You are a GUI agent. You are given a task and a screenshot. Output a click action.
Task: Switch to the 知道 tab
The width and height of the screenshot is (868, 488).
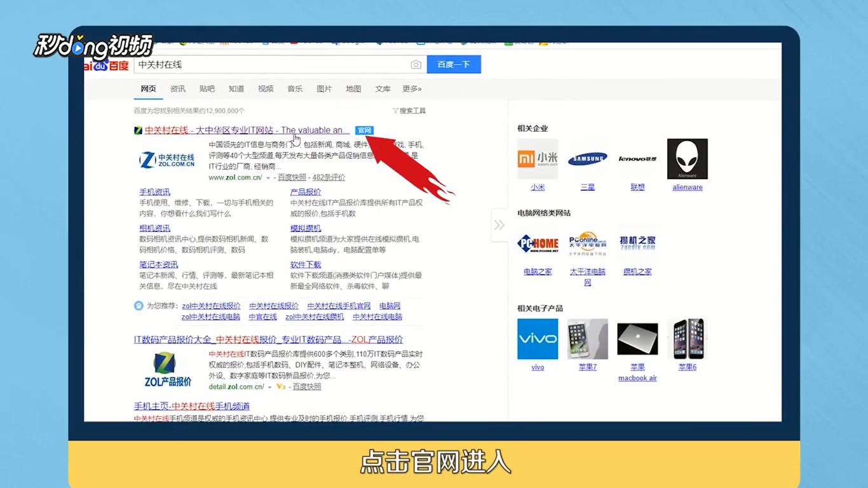pos(236,89)
